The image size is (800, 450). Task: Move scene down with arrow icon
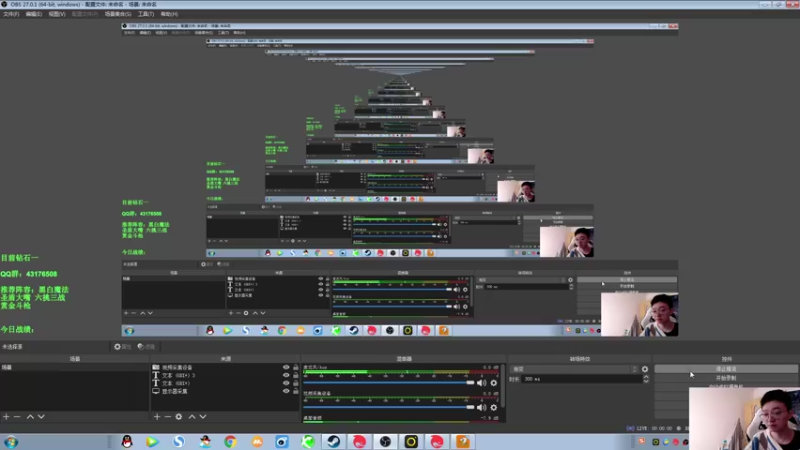point(41,416)
